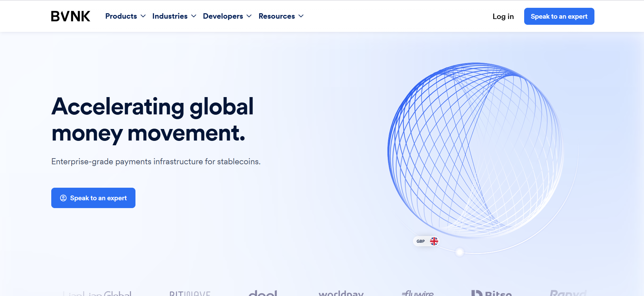Click the flywire partner logo
This screenshot has width=644, height=296.
418,293
